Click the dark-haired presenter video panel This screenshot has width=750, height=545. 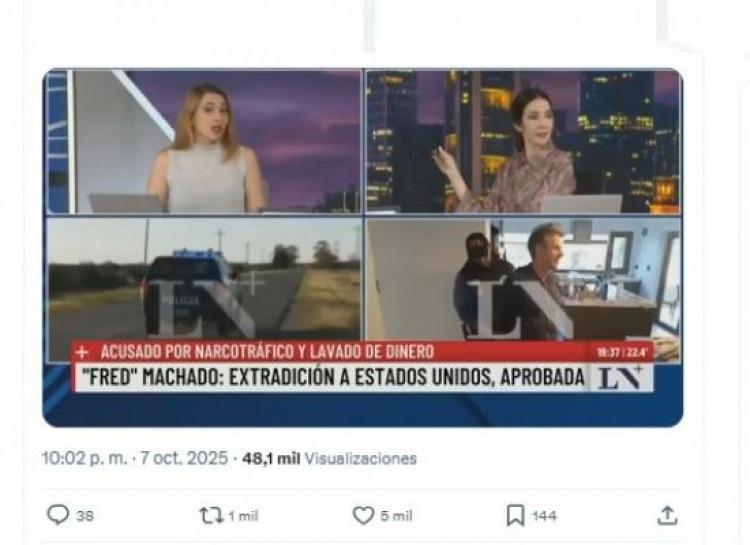tap(523, 142)
